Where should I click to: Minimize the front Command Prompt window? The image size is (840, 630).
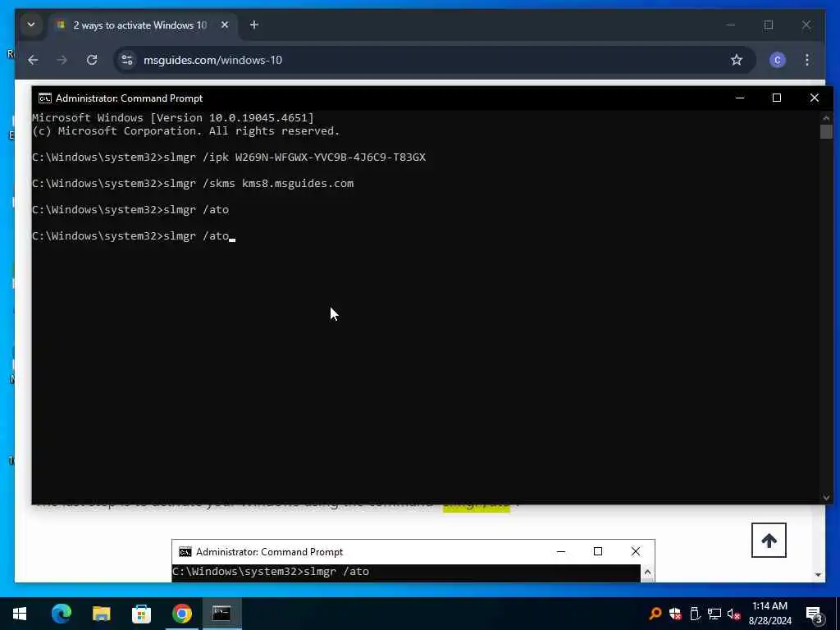pyautogui.click(x=740, y=98)
